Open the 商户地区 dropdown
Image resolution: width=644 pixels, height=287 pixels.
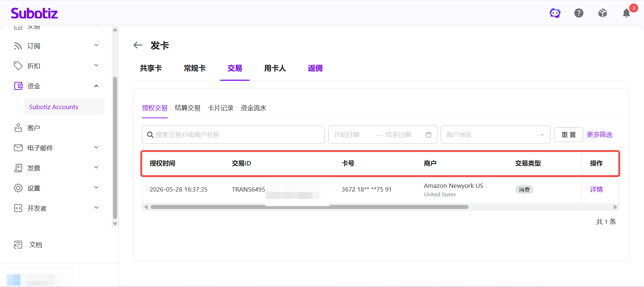pos(495,135)
